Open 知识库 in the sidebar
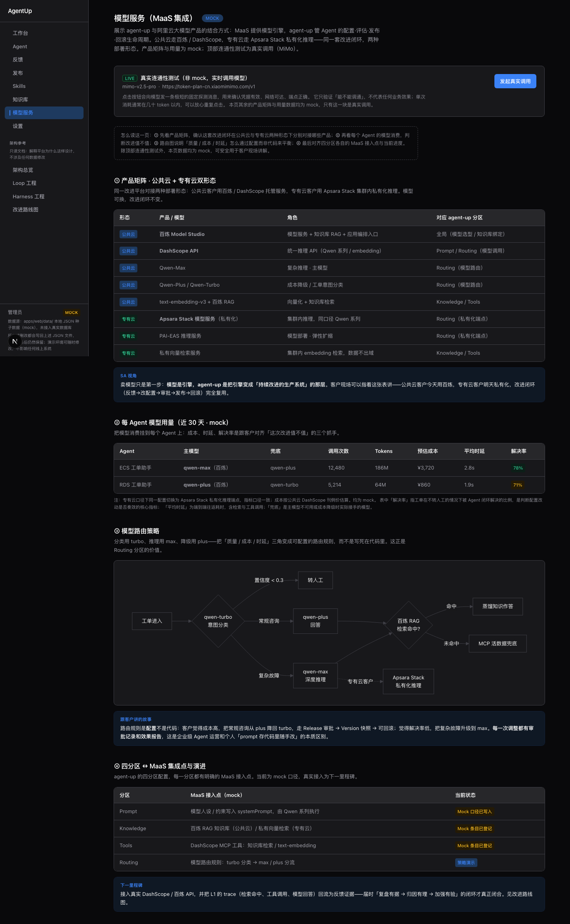This screenshot has height=924, width=570. pyautogui.click(x=44, y=100)
